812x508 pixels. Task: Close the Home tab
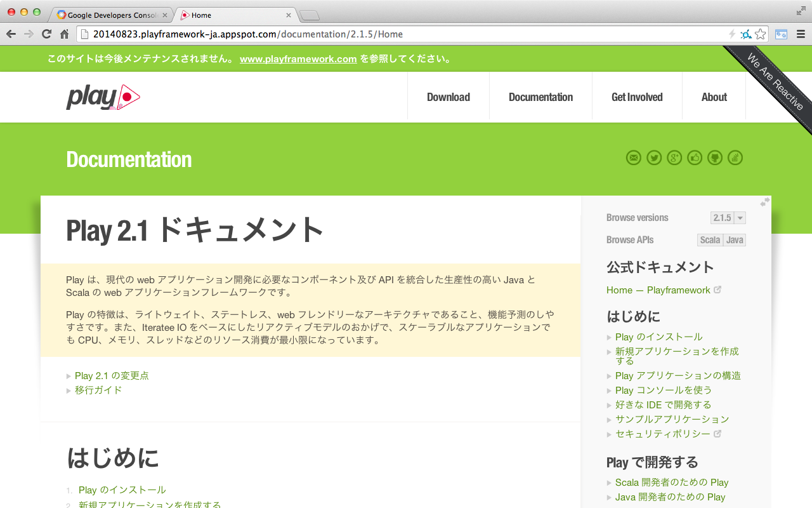pos(289,15)
